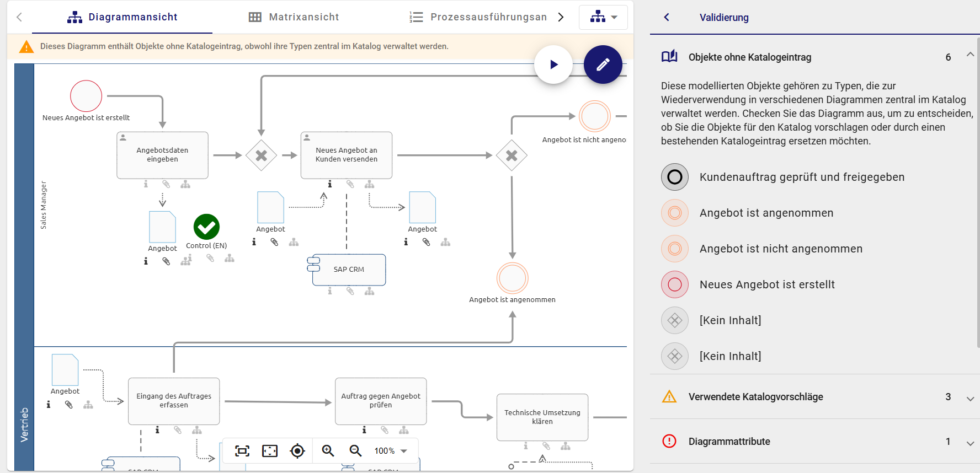
Task: Zoom out with the magnifier minus icon
Action: (x=355, y=451)
